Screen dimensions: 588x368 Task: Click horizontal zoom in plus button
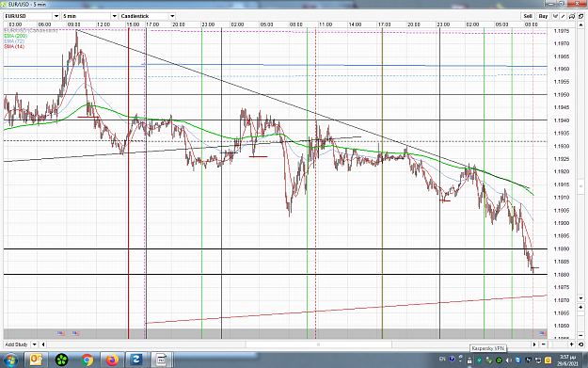click(571, 344)
